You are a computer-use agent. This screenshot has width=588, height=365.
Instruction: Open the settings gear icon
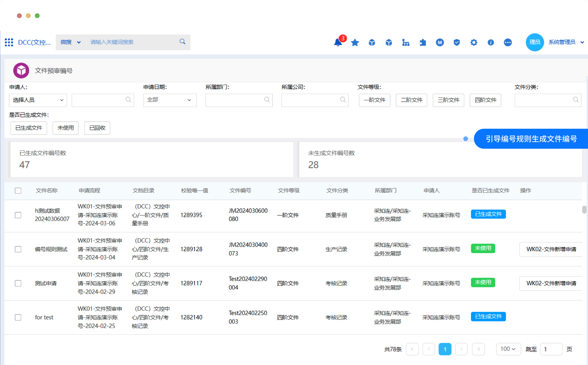[x=474, y=42]
